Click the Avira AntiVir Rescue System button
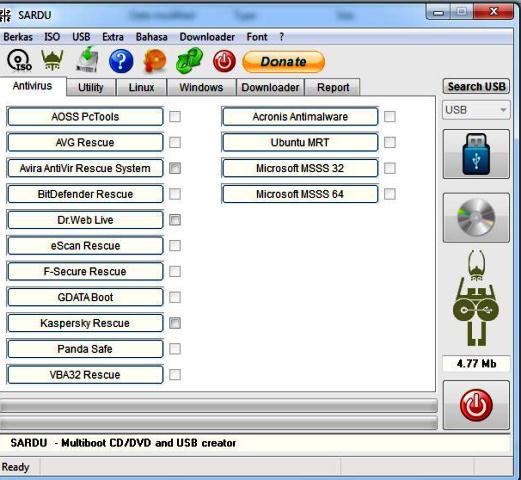The height and width of the screenshot is (480, 521). [85, 168]
